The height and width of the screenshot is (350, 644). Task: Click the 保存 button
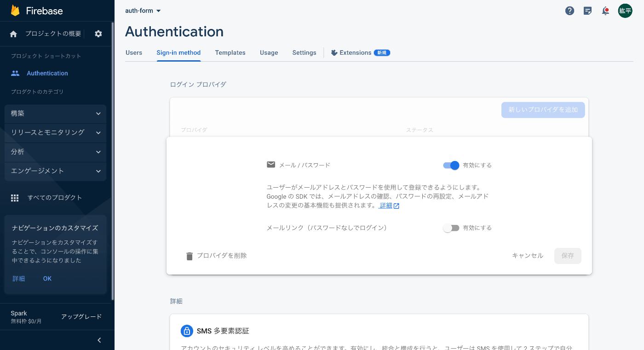pyautogui.click(x=568, y=256)
